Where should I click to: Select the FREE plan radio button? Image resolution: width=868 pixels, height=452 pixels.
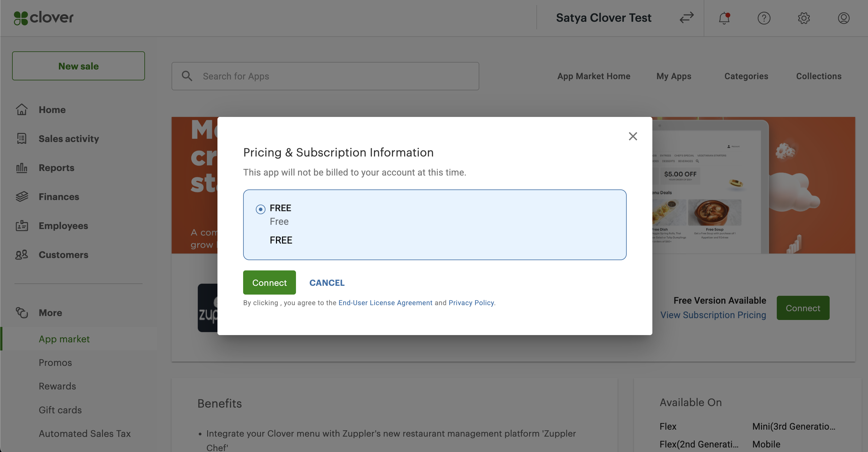(260, 209)
